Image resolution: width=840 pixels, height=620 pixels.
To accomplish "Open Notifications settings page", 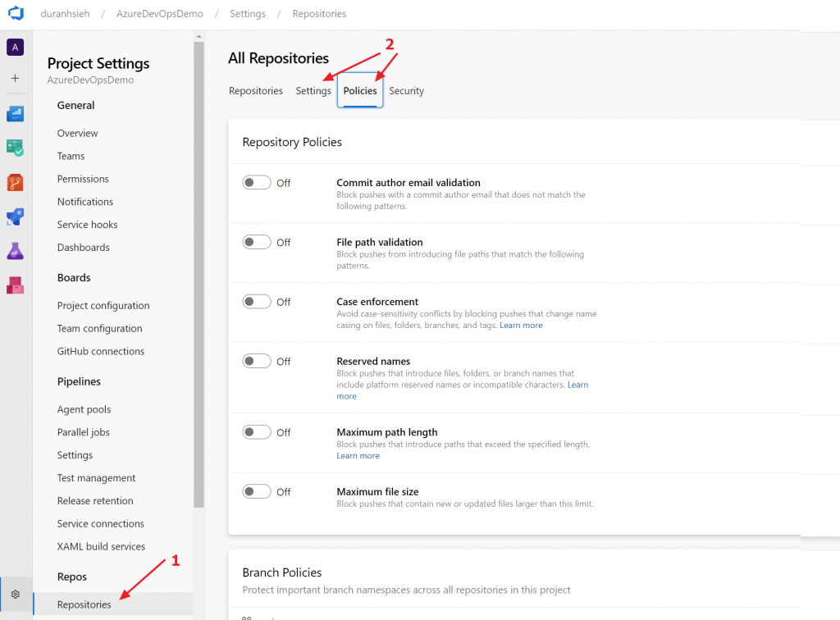I will [85, 202].
